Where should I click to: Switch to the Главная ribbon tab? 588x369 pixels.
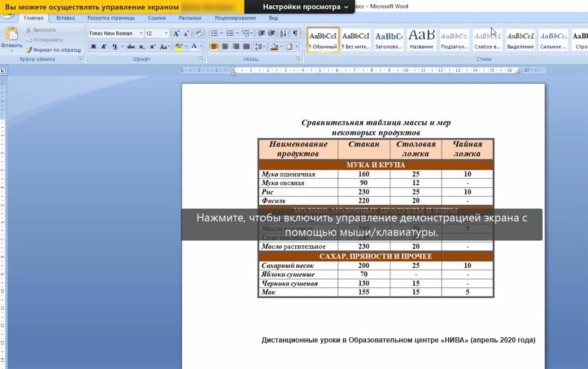(34, 18)
